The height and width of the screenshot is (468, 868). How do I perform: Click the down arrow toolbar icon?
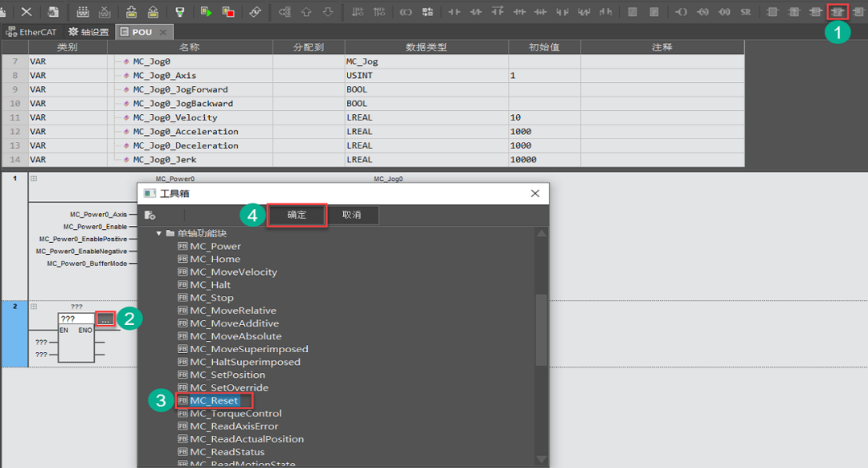coord(328,11)
